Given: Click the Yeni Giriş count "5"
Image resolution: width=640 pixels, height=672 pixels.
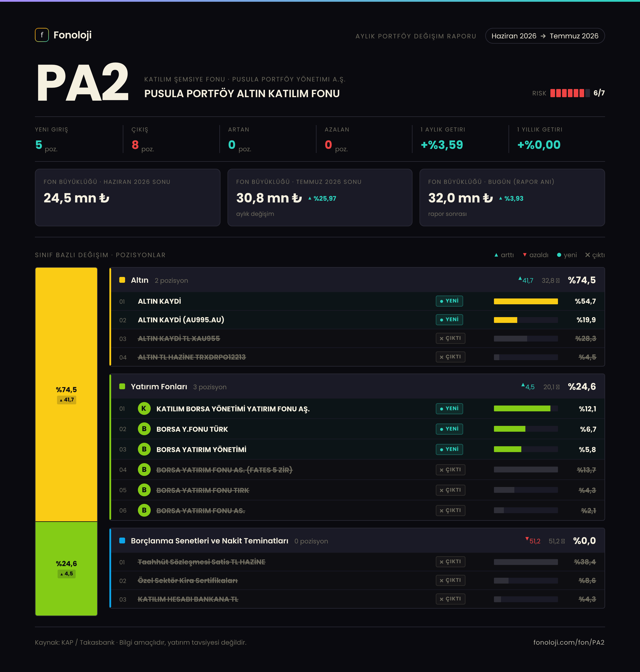Looking at the screenshot, I should pyautogui.click(x=39, y=145).
